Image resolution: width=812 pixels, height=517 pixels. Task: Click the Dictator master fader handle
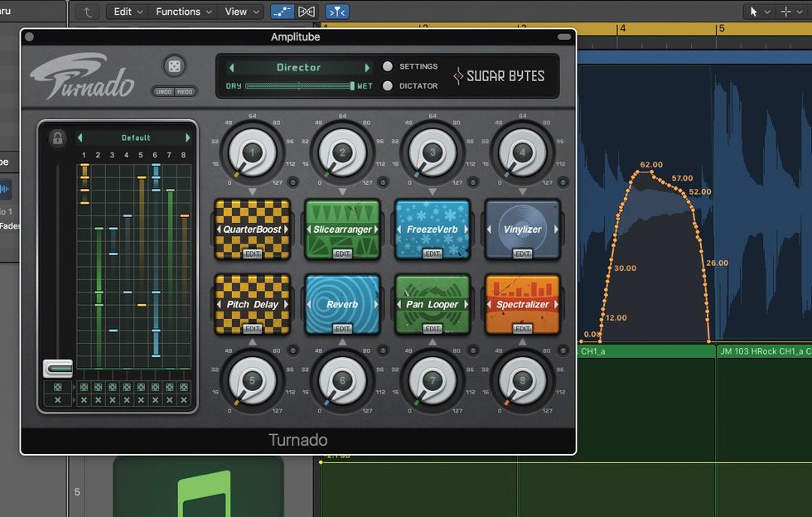pyautogui.click(x=57, y=369)
